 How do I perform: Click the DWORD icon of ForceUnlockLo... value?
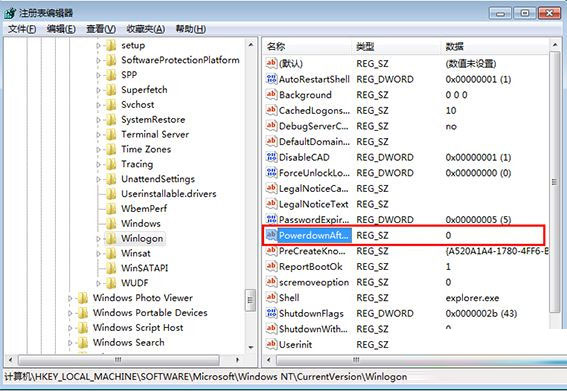tap(271, 173)
